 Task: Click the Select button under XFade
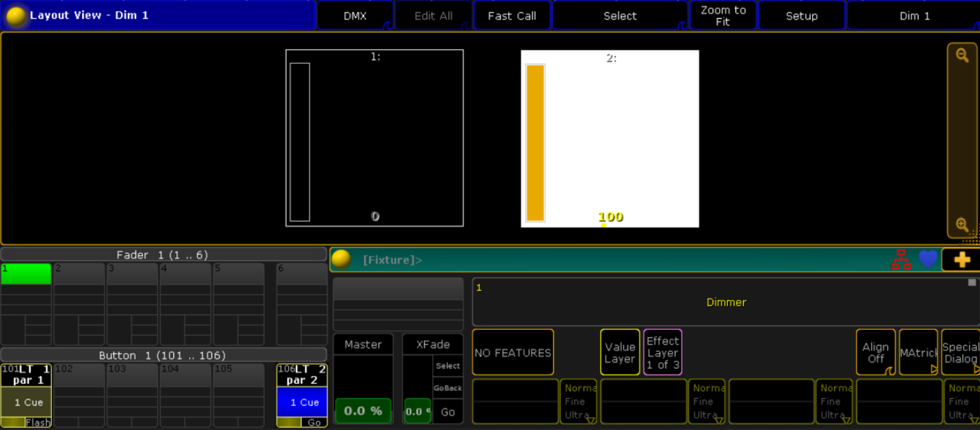tap(447, 366)
